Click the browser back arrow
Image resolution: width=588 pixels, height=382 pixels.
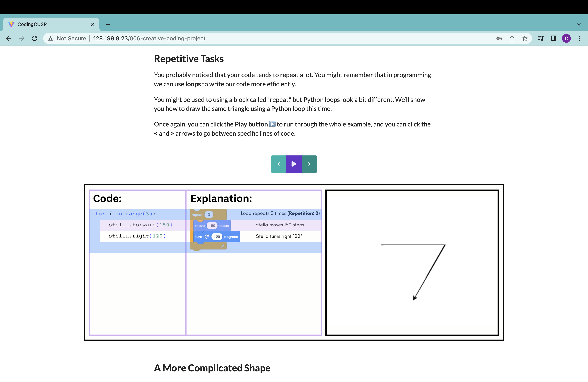pyautogui.click(x=9, y=38)
